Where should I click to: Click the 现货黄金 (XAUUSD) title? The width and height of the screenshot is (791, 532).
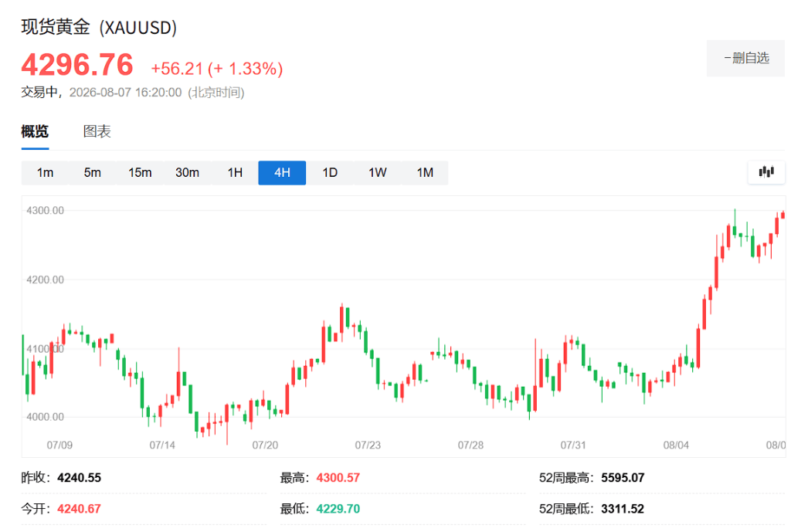pos(99,27)
